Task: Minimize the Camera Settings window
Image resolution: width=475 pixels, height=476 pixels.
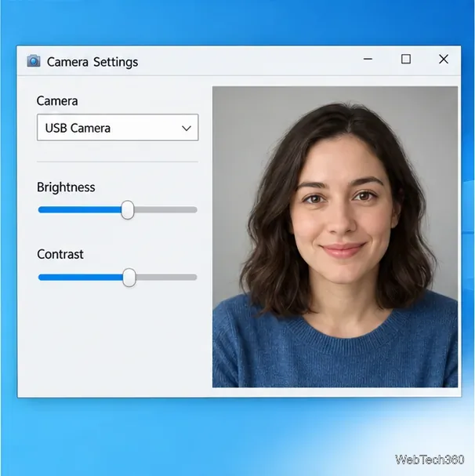Action: point(368,59)
